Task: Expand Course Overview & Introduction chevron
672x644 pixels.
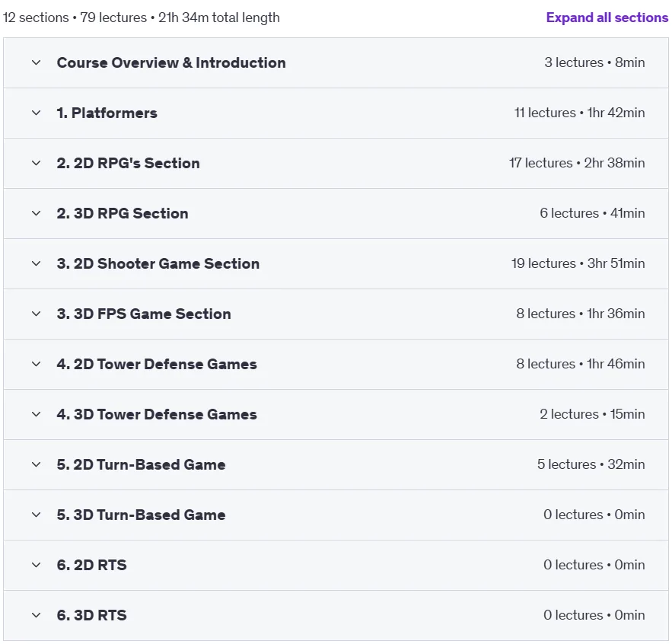Action: 37,62
